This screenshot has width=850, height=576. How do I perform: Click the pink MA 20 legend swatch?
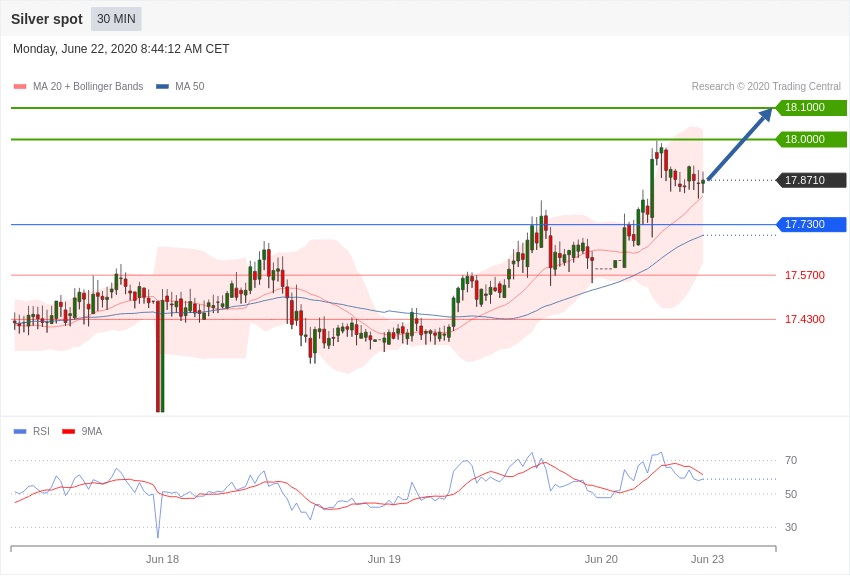tap(20, 86)
